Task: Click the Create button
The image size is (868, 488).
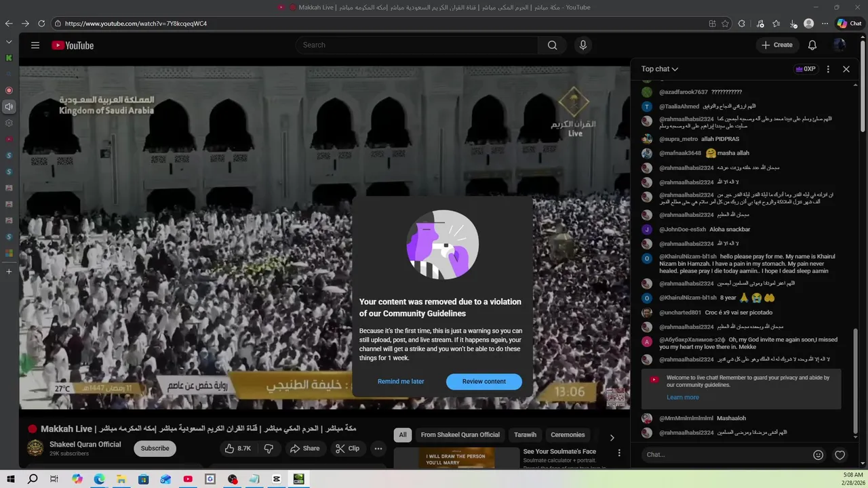Action: tap(777, 45)
